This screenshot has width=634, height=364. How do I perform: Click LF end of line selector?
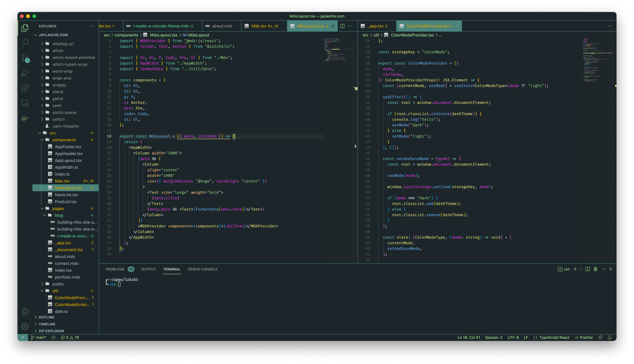526,337
